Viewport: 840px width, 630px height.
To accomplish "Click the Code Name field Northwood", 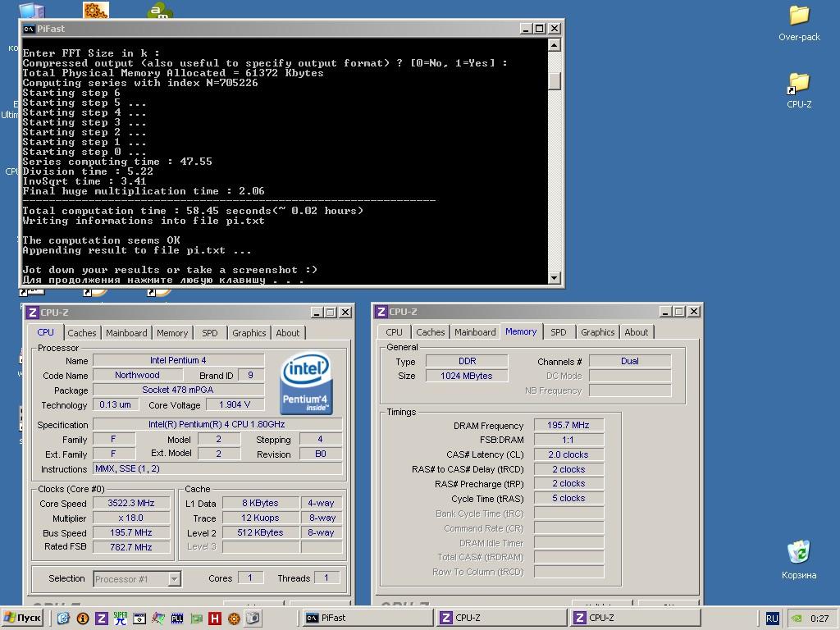I will pos(137,375).
